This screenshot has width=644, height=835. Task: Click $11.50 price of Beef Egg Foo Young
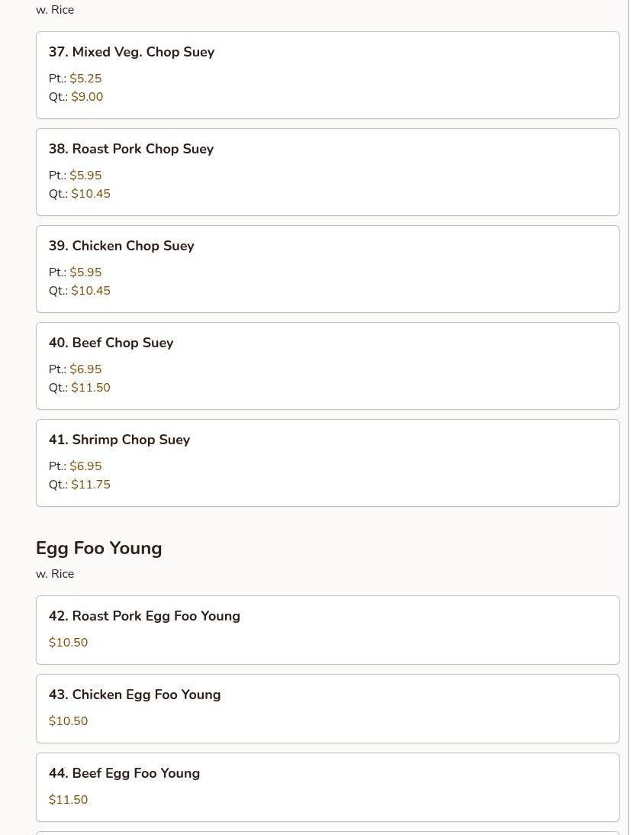(x=68, y=799)
